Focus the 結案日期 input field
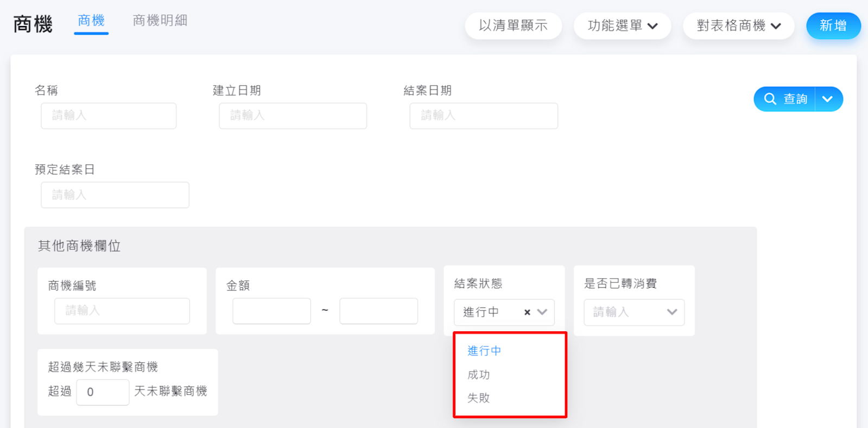Viewport: 868px width, 428px height. 484,116
